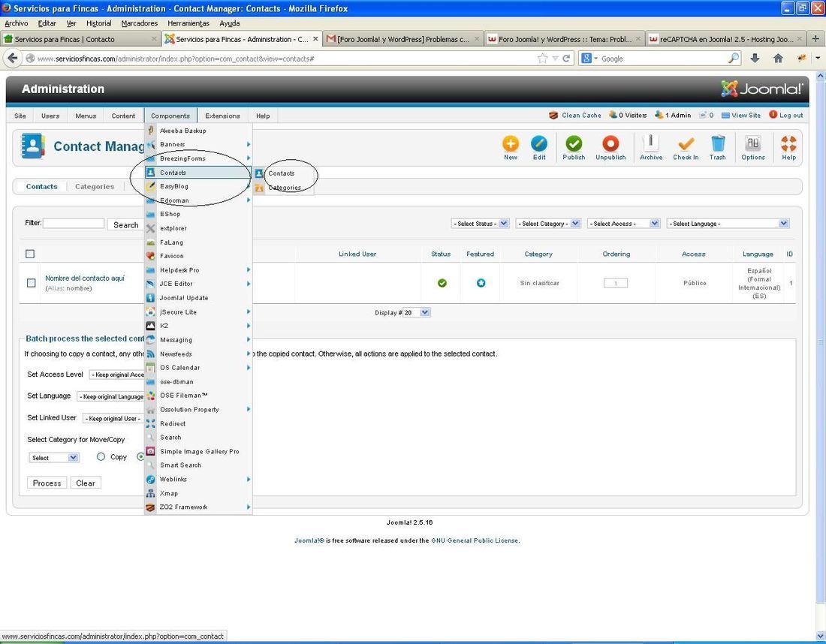
Task: Open the Users menu
Action: coord(50,116)
